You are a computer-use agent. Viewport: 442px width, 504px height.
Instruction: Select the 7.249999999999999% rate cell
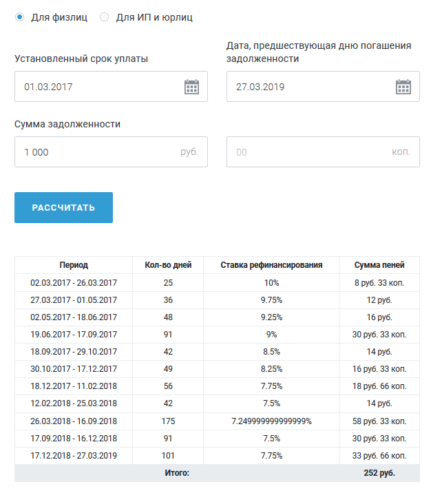tap(271, 421)
